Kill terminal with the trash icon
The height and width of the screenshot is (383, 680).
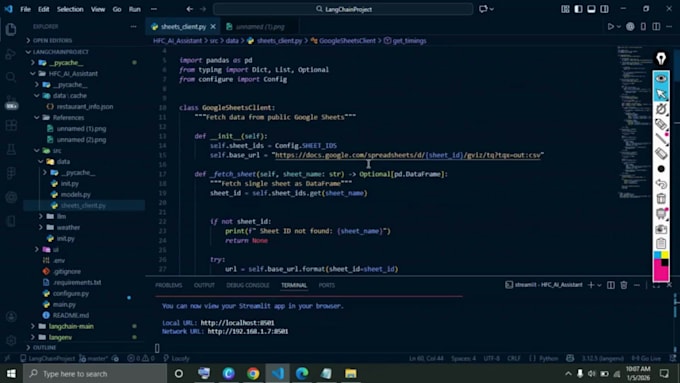pyautogui.click(x=624, y=285)
